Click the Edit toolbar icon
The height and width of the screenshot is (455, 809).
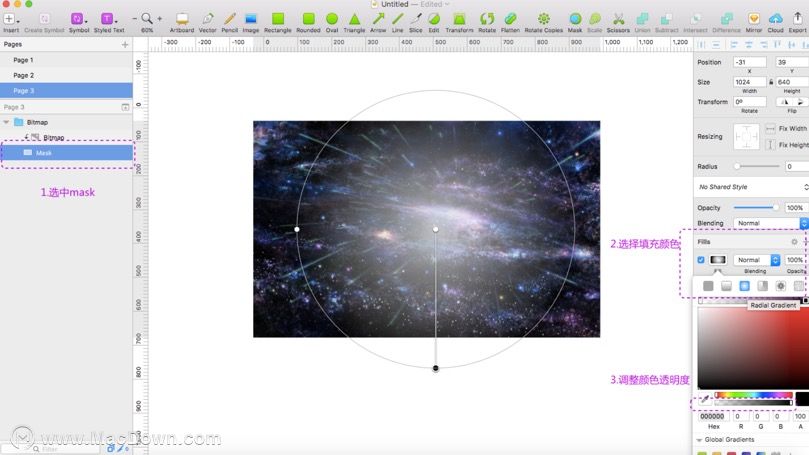[434, 19]
